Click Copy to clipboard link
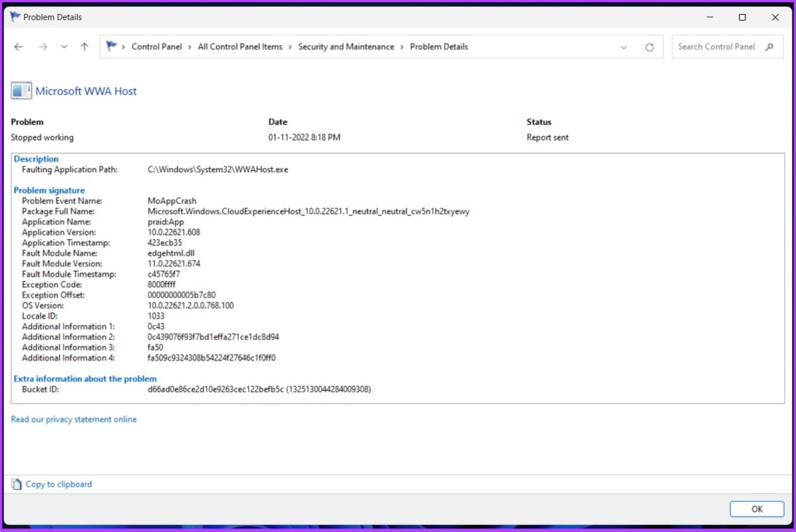 (59, 484)
